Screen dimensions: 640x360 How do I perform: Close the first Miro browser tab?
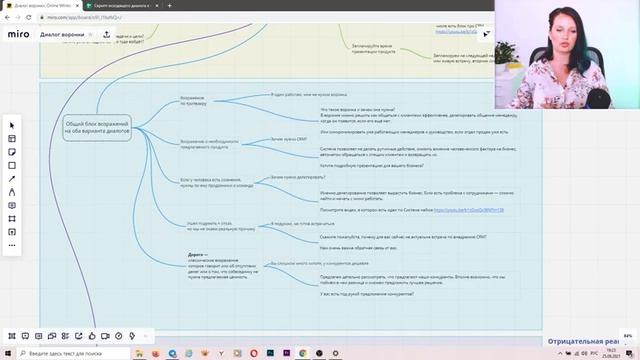click(77, 6)
